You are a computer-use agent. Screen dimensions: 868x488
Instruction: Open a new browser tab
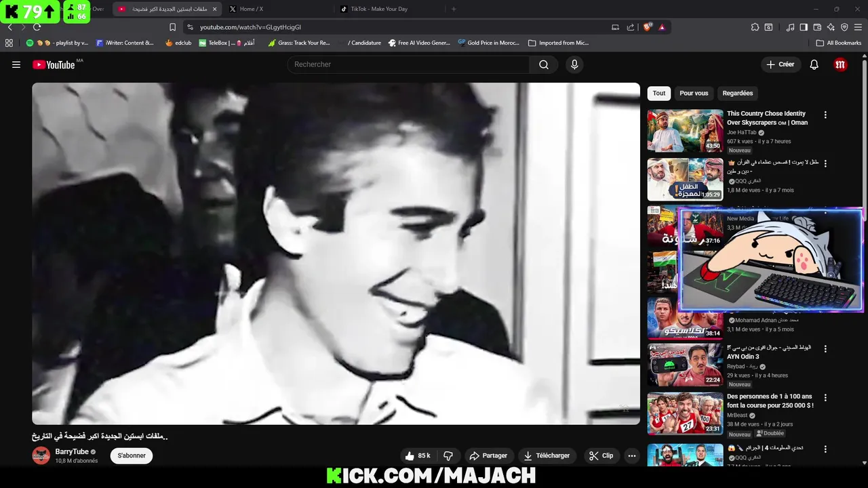pos(454,9)
